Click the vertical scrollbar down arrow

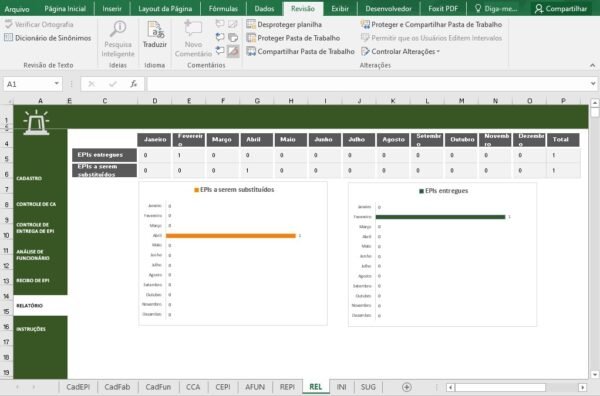[594, 375]
